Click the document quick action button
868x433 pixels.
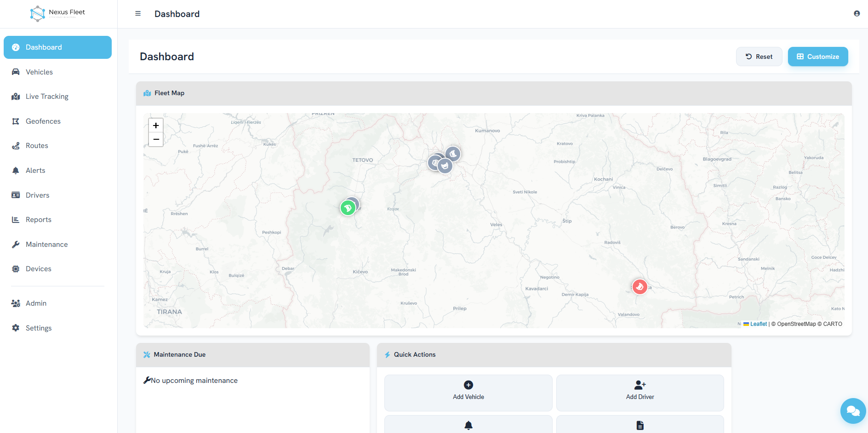(x=640, y=425)
